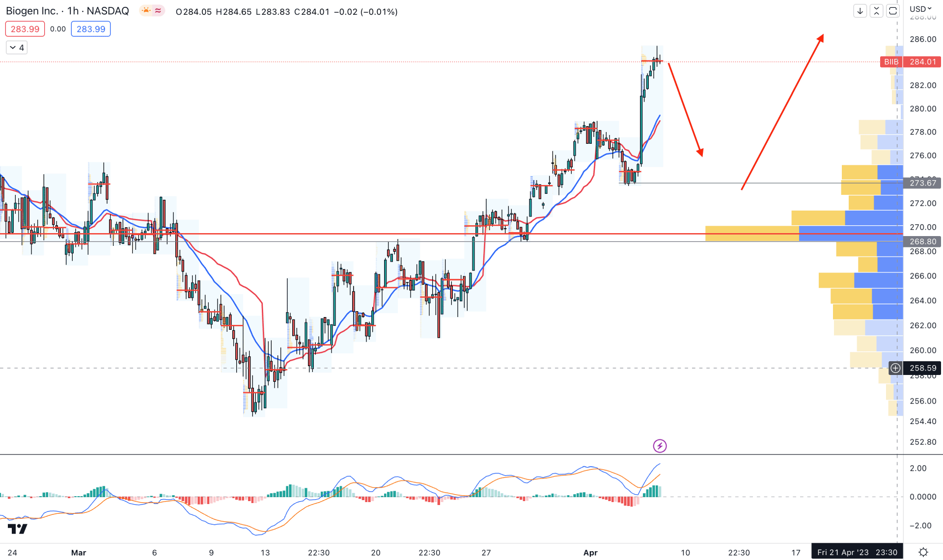Click the 258.59 crosshair price label
This screenshot has width=943, height=560.
pyautogui.click(x=922, y=368)
